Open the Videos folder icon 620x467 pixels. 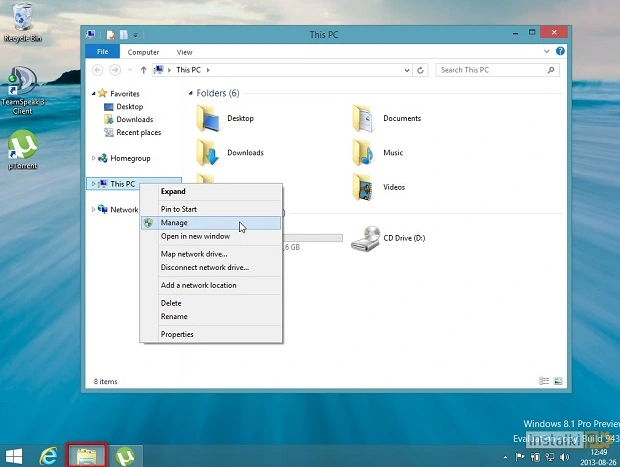point(362,187)
